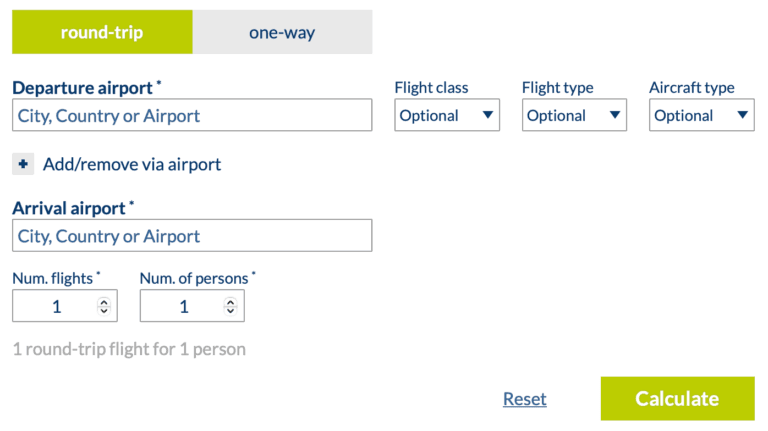Click the Arrival airport input field
This screenshot has height=431, width=768.
point(192,236)
